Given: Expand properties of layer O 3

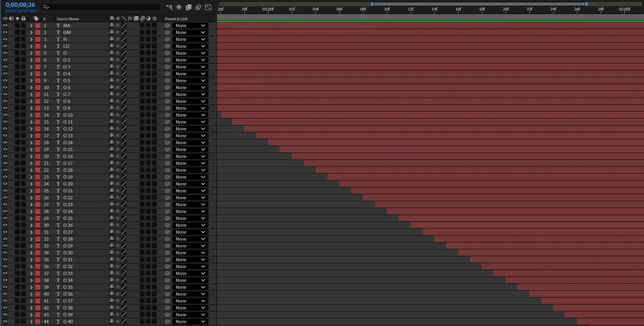Looking at the screenshot, I should (x=31, y=67).
